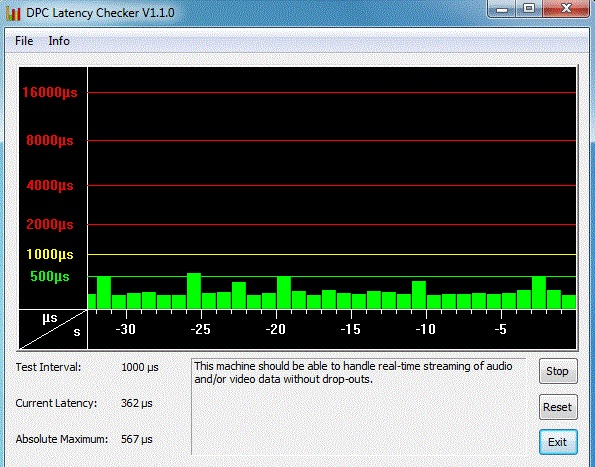Screen dimensions: 595x467
Task: Click the DPC Latency Checker title bar icon
Action: pyautogui.click(x=13, y=13)
